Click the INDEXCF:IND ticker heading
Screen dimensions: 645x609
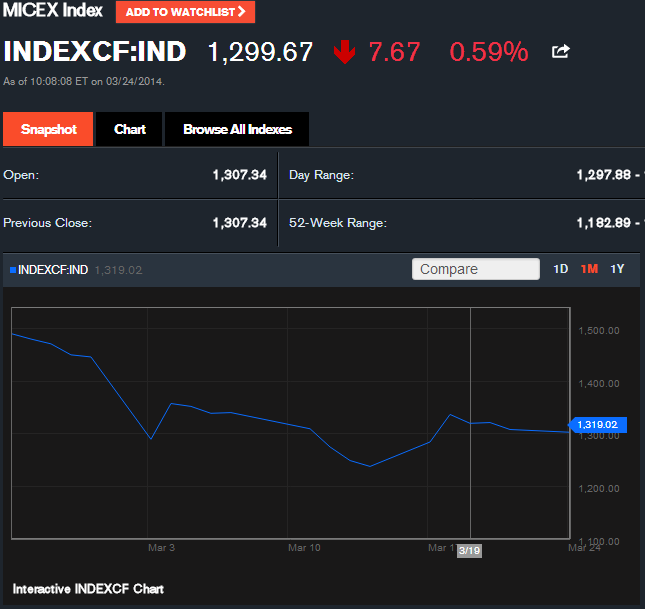coord(96,52)
